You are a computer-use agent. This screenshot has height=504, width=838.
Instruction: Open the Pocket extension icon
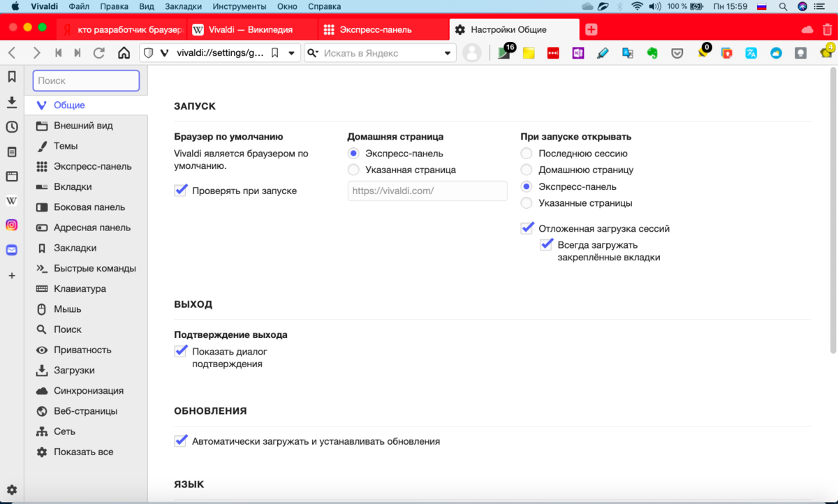677,53
